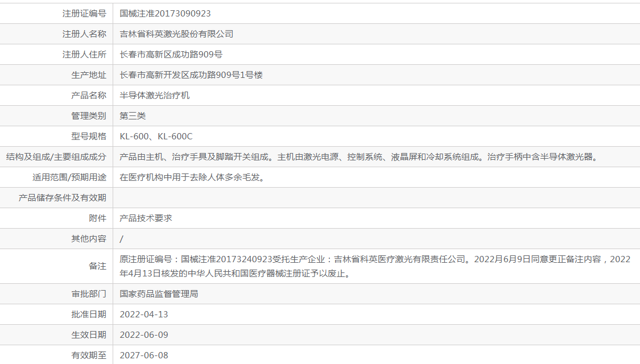Click the empty 产品储存条件及有效期 value cell
The height and width of the screenshot is (364, 640).
click(375, 198)
